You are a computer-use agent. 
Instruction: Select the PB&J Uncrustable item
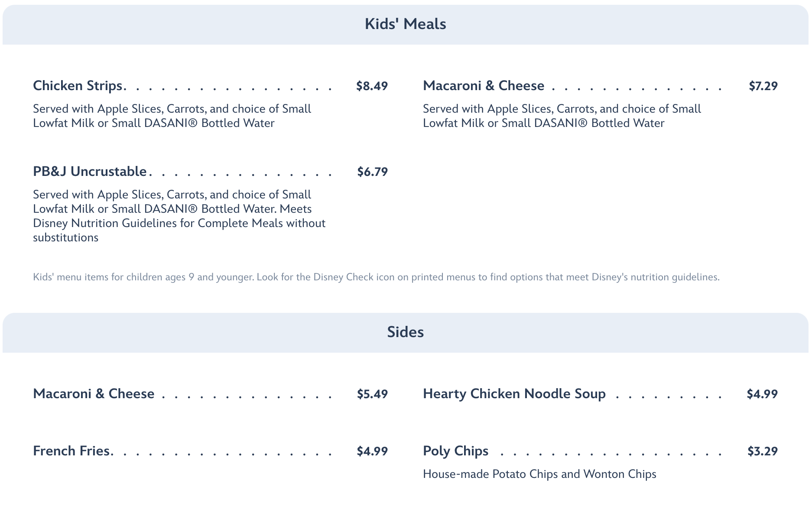coord(90,172)
